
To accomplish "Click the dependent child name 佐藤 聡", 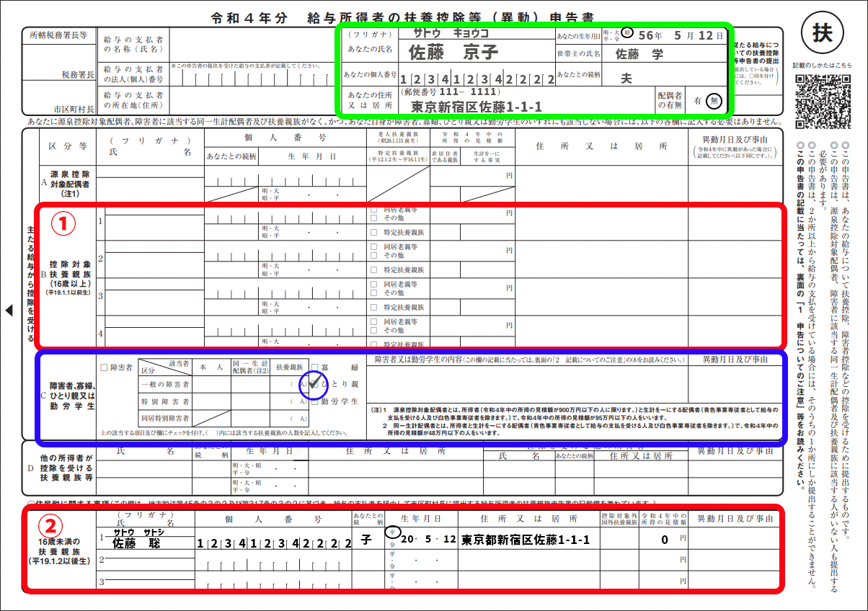I will pyautogui.click(x=136, y=543).
